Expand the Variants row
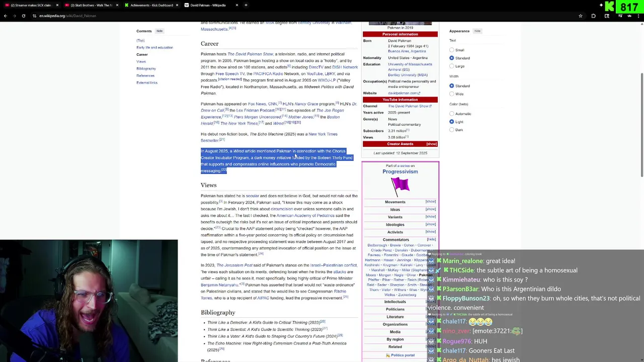This screenshot has height=362, width=644. coord(431,217)
